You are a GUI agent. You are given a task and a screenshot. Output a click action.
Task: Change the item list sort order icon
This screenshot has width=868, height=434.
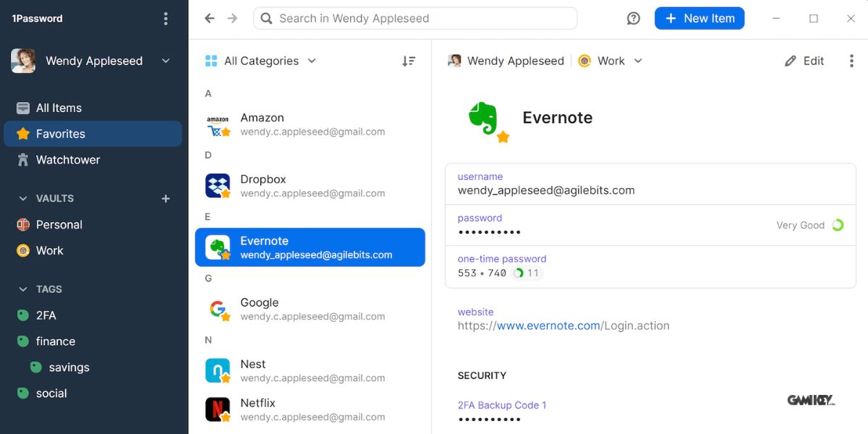point(409,61)
